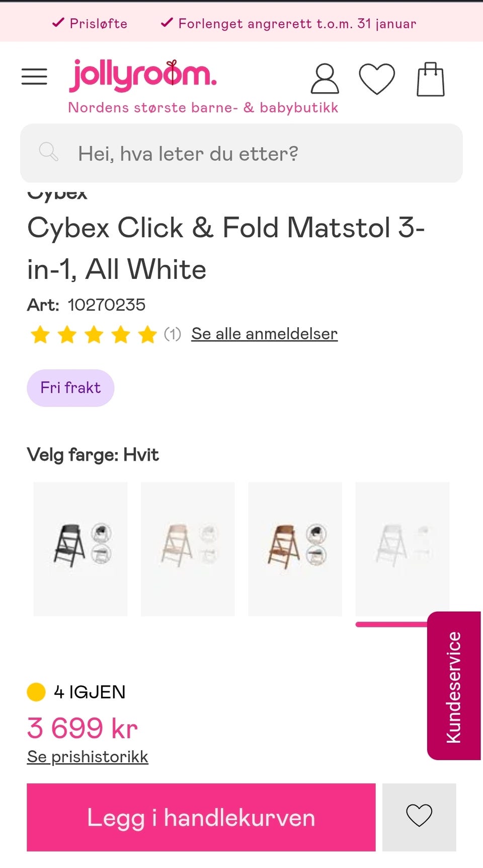Click Forlenget angrerett banner text

point(289,23)
